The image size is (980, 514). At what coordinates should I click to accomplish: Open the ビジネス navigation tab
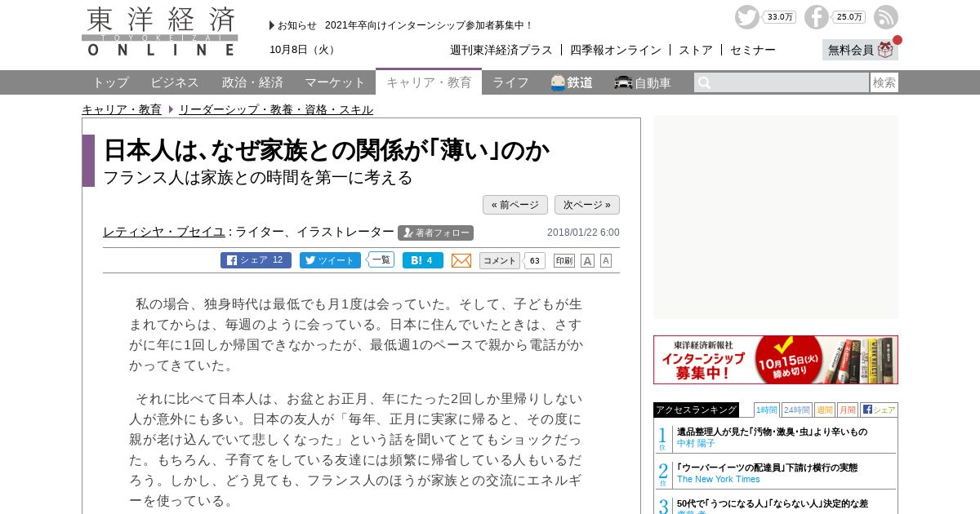click(x=175, y=82)
